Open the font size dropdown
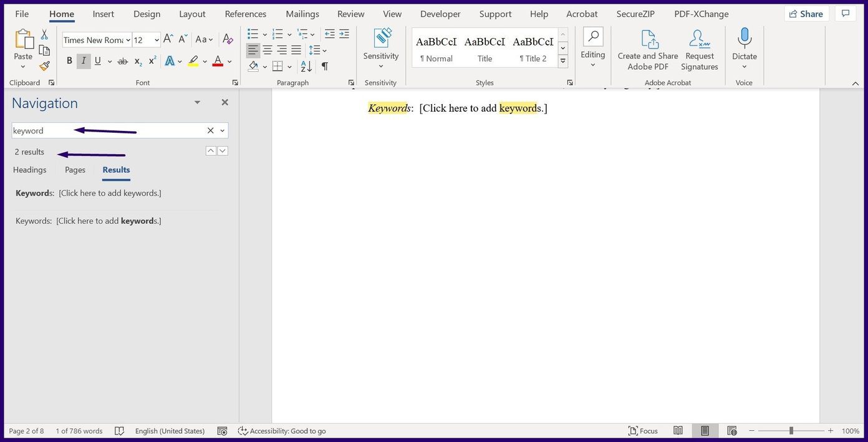This screenshot has height=442, width=868. tap(157, 40)
